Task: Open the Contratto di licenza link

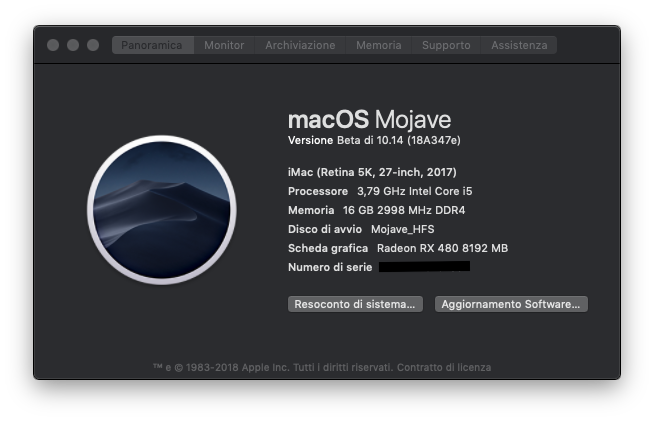Action: click(x=444, y=368)
